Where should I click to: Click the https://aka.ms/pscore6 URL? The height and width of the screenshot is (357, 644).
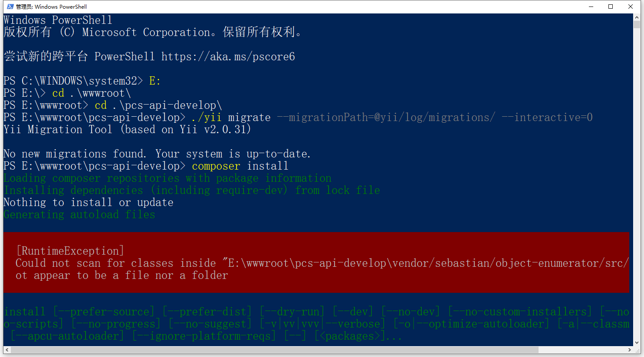[x=228, y=57]
